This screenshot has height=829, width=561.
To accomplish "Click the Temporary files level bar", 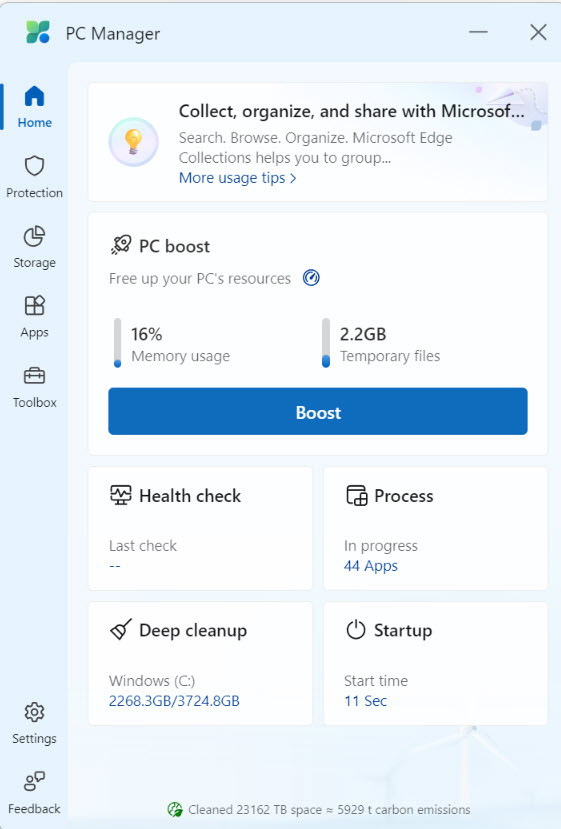I will (x=326, y=343).
